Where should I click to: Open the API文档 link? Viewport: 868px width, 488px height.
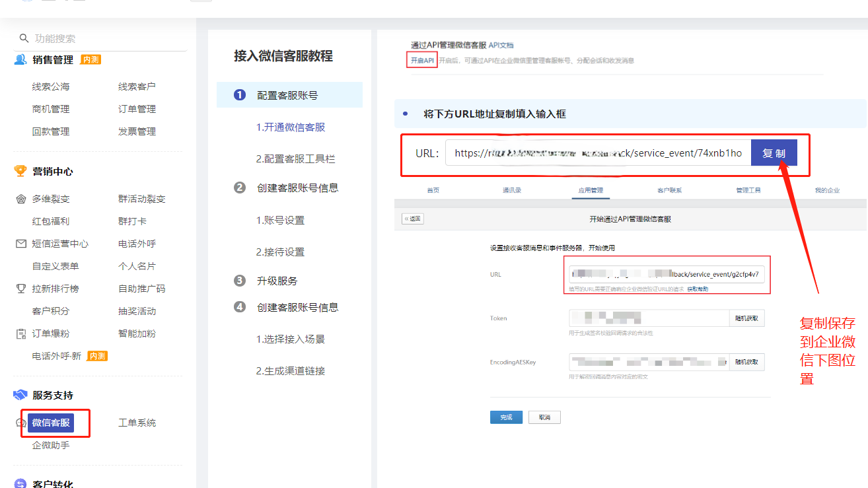tap(501, 45)
